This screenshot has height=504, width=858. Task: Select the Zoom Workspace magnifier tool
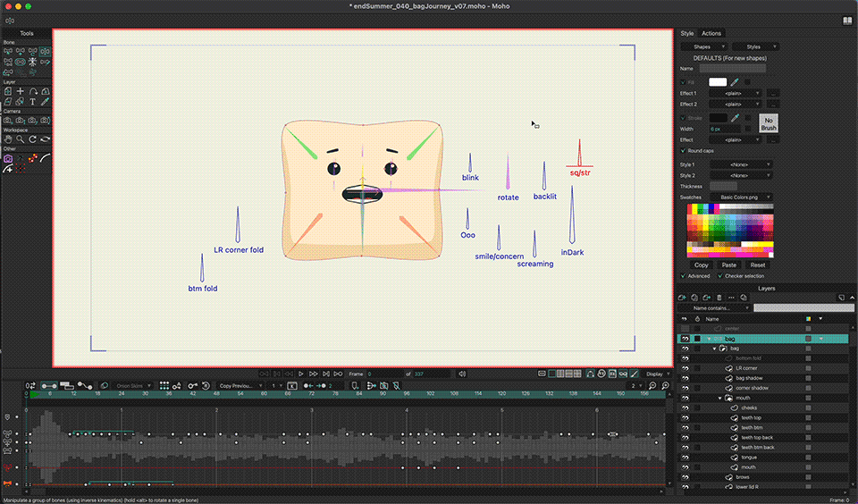(x=20, y=139)
